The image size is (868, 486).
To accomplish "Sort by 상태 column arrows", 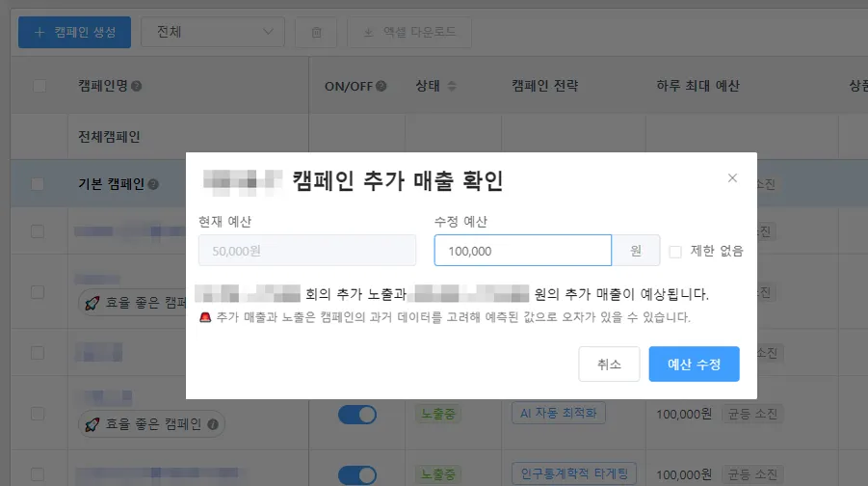I will pos(452,86).
